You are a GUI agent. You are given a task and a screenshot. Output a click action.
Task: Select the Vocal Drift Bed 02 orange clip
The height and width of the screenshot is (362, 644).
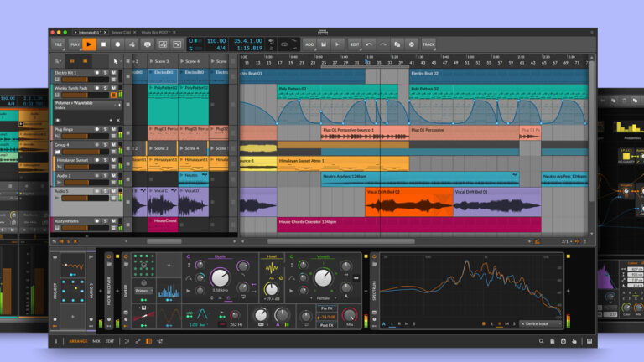(x=408, y=202)
